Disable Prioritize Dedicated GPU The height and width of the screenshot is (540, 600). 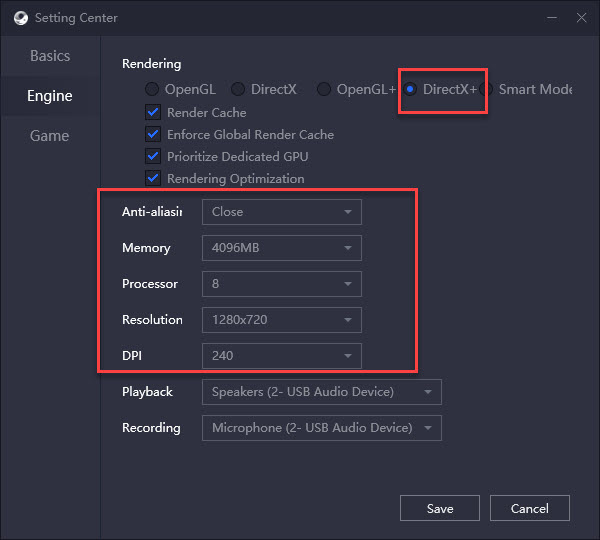pyautogui.click(x=153, y=157)
